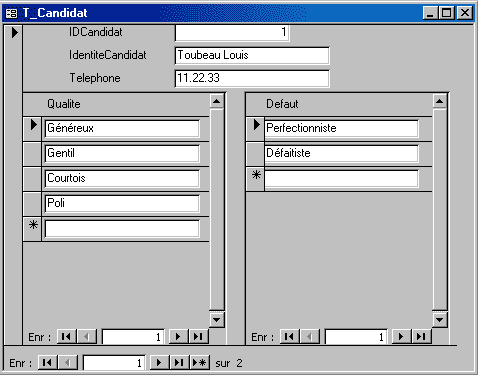The image size is (478, 375).
Task: Select the Gentil row selector
Action: click(x=32, y=154)
